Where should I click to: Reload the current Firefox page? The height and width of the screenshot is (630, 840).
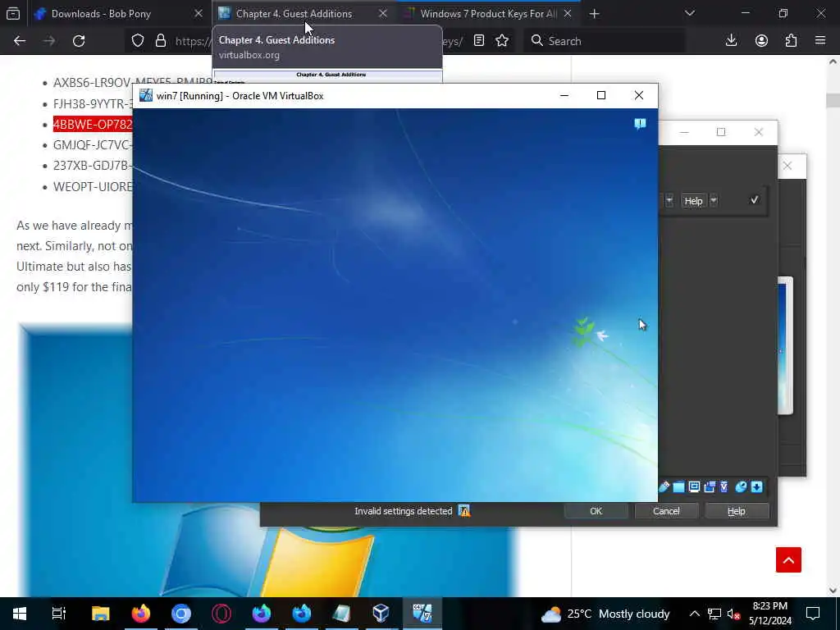(79, 41)
